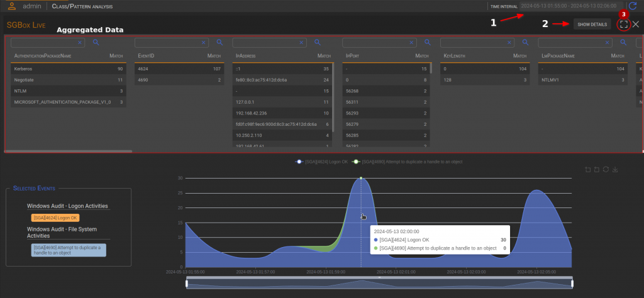
Task: Search the AuthenticationPackageName column with magnifier icon
Action: click(x=96, y=42)
